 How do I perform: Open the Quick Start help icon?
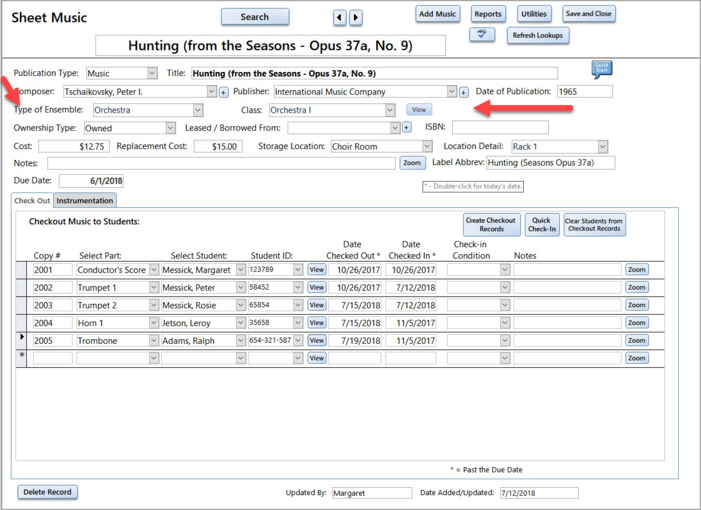click(x=601, y=69)
